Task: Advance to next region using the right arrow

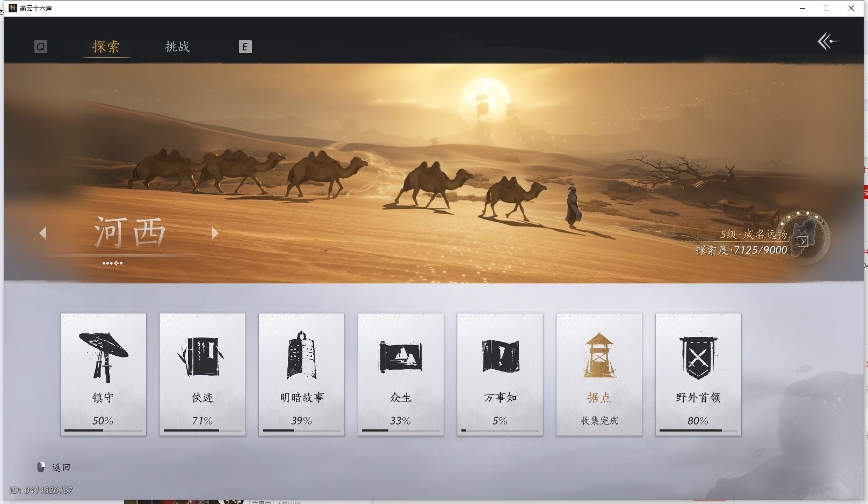Action: (x=215, y=233)
